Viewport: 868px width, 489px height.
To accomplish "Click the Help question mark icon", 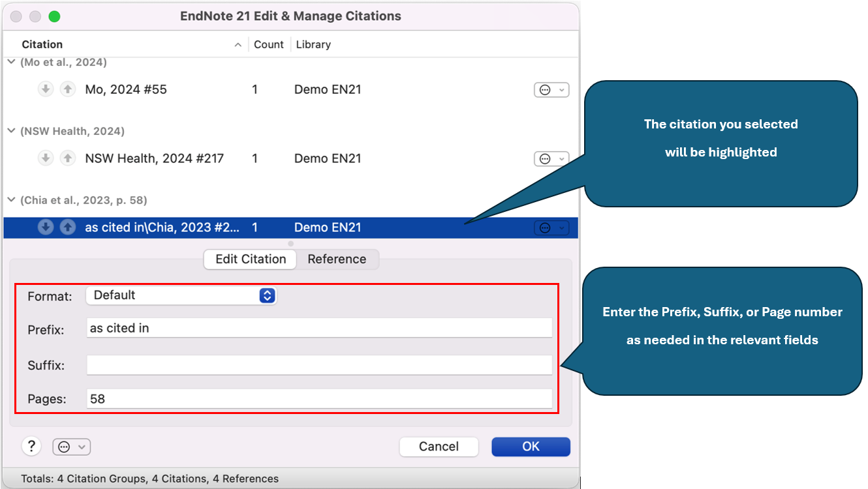I will pyautogui.click(x=31, y=446).
